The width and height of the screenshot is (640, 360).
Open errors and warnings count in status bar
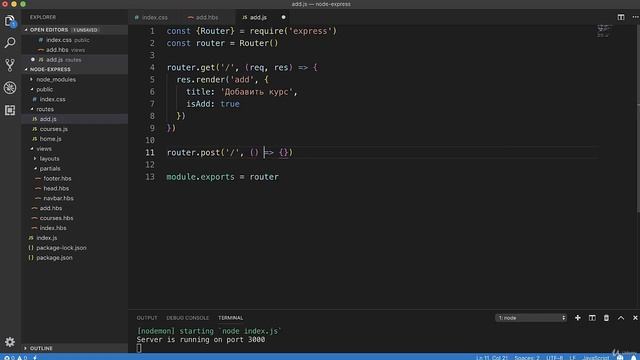[15, 358]
